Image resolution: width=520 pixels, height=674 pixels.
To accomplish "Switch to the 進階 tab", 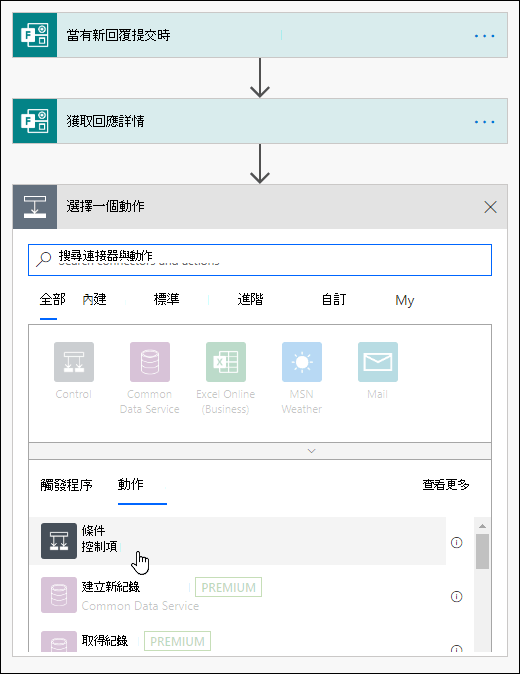I will (250, 299).
